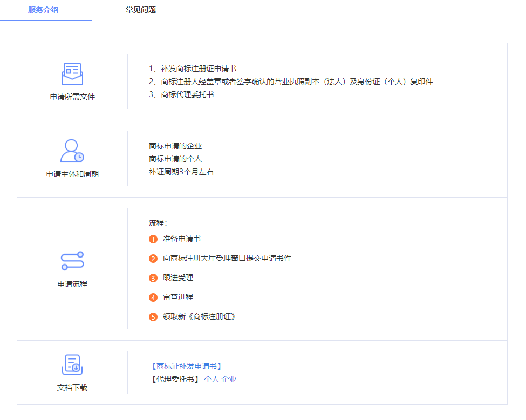526x420 pixels.
Task: Click 领取新《商标注册证》 step text
Action: pyautogui.click(x=199, y=316)
